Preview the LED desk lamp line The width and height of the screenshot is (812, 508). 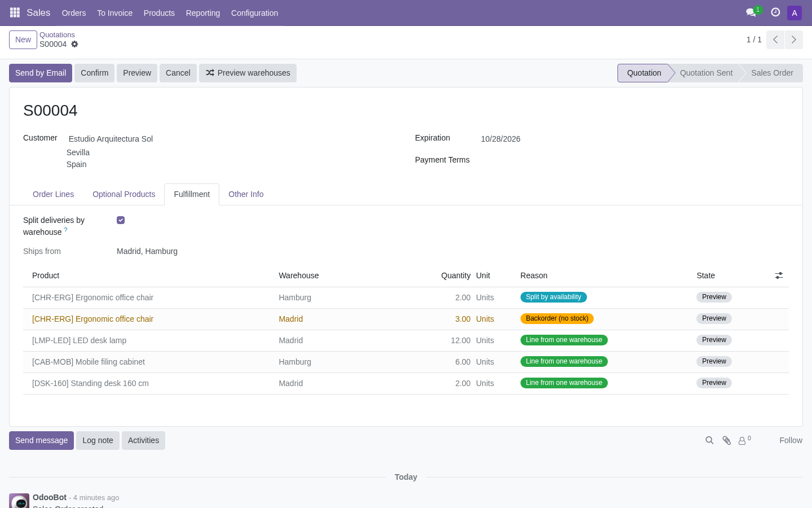pos(714,340)
